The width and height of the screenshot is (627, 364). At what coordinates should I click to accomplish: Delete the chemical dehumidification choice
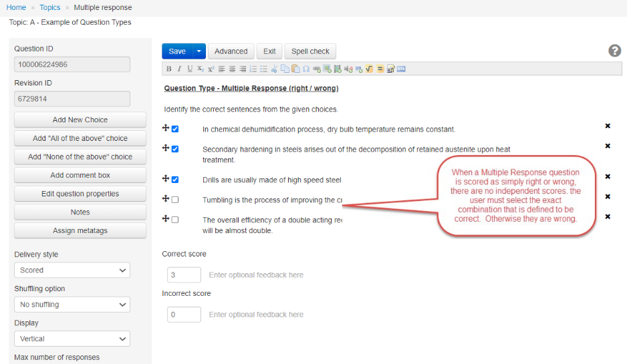[608, 126]
